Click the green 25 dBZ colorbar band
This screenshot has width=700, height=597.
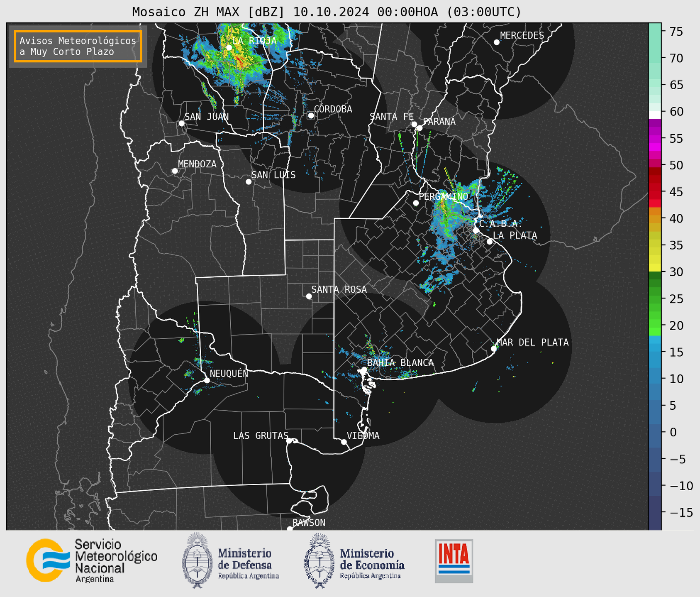[655, 298]
